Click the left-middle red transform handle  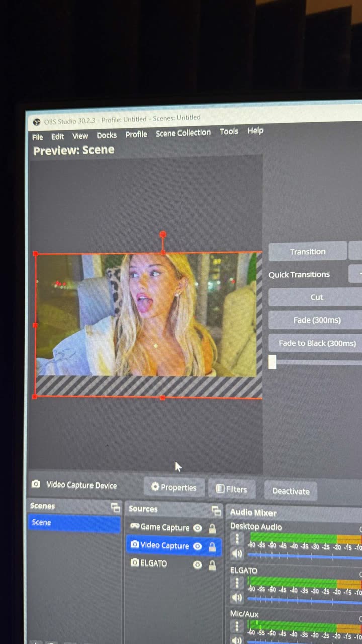click(35, 325)
